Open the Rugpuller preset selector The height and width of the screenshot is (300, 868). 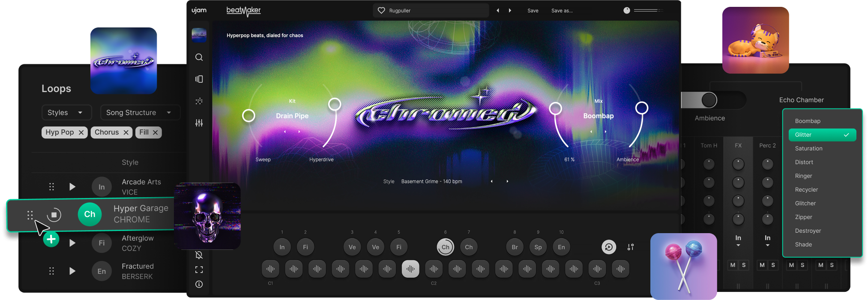[431, 10]
